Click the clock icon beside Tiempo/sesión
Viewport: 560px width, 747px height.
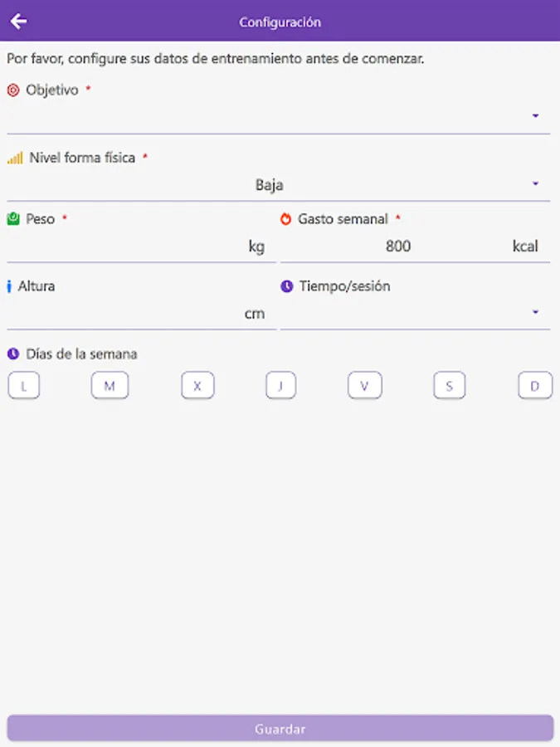tap(286, 286)
